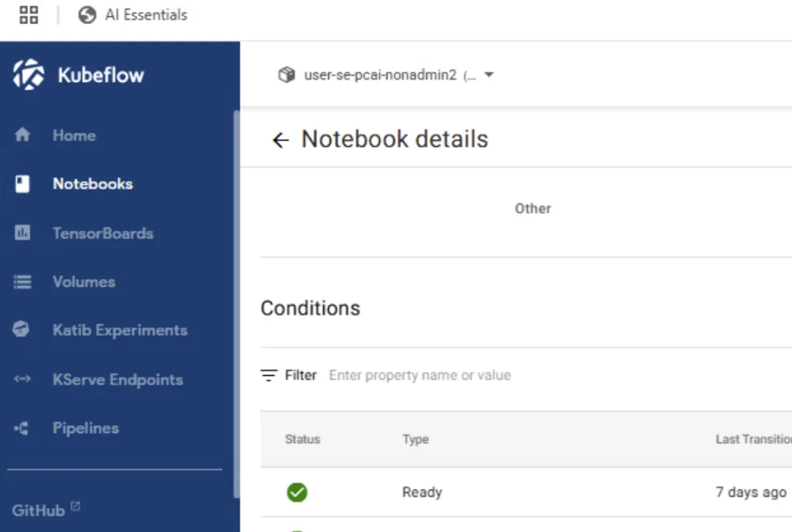This screenshot has height=532, width=792.
Task: Click the apps grid icon
Action: [x=29, y=15]
